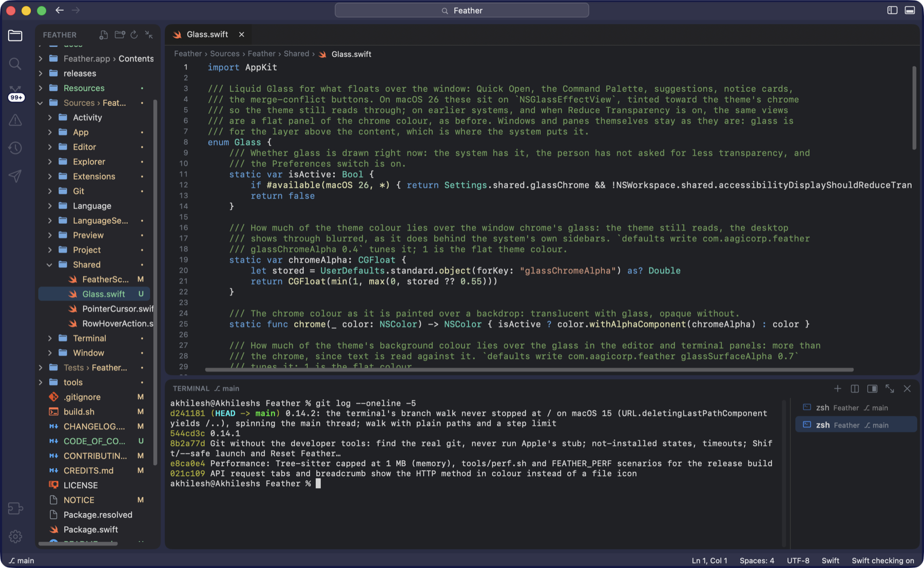
Task: Click the main branch in status bar
Action: [x=22, y=560]
